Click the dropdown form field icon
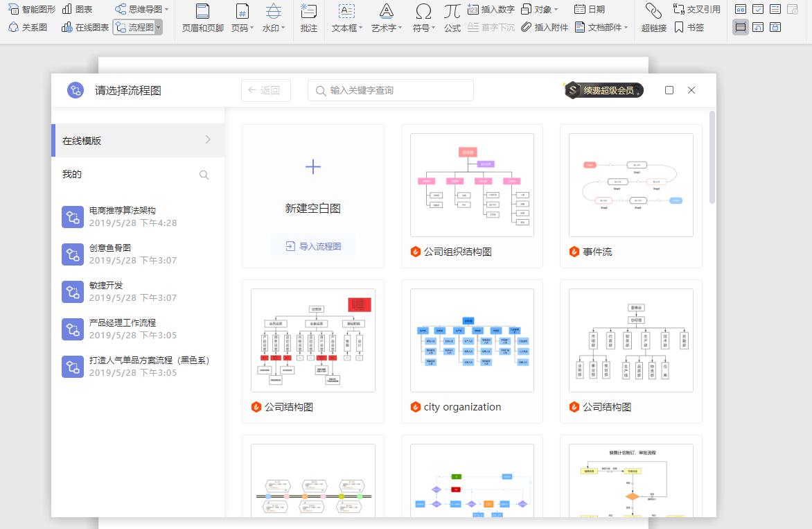812x529 pixels. coord(775,9)
